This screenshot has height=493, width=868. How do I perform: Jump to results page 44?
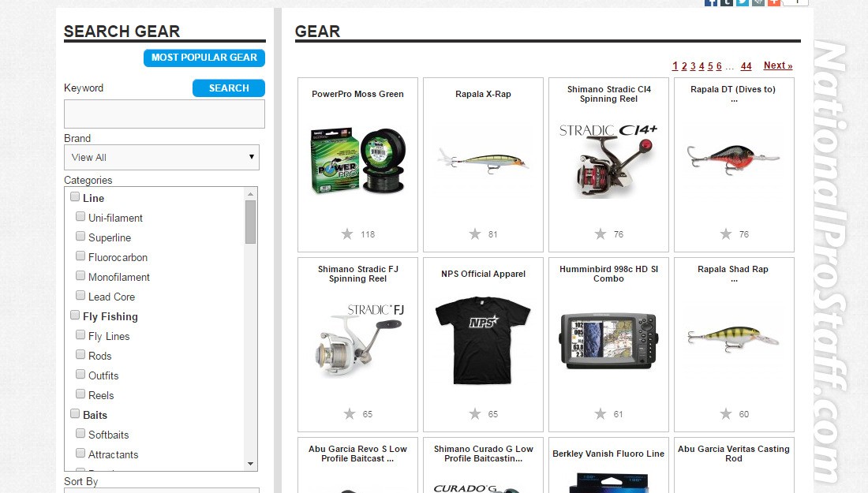click(x=746, y=66)
